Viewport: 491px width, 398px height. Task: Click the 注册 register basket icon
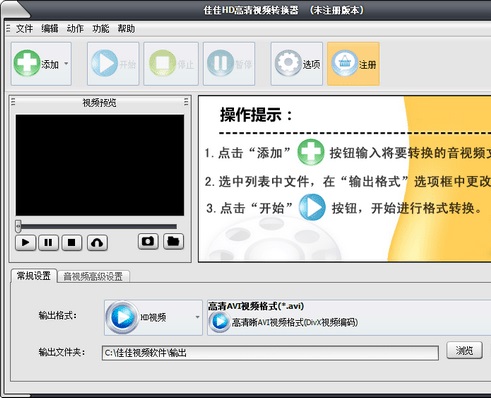344,63
